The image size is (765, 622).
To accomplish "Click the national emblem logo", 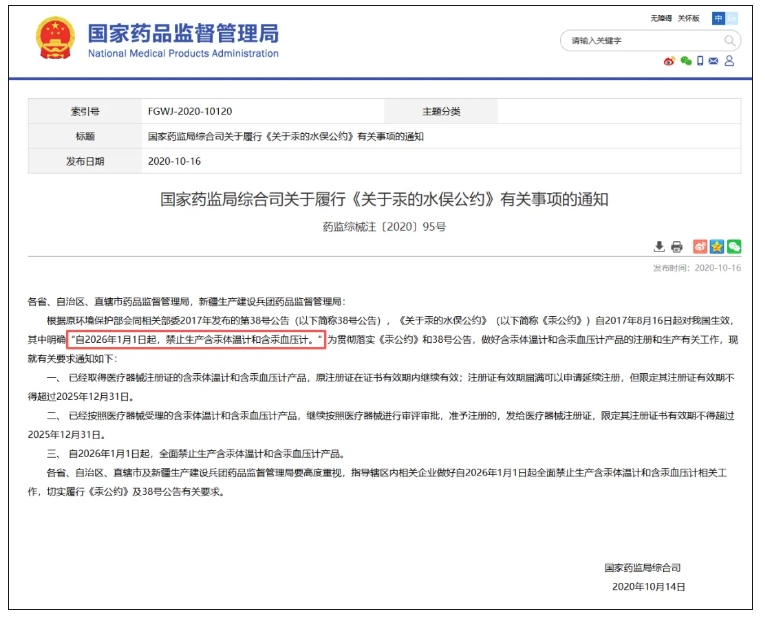I will (55, 39).
